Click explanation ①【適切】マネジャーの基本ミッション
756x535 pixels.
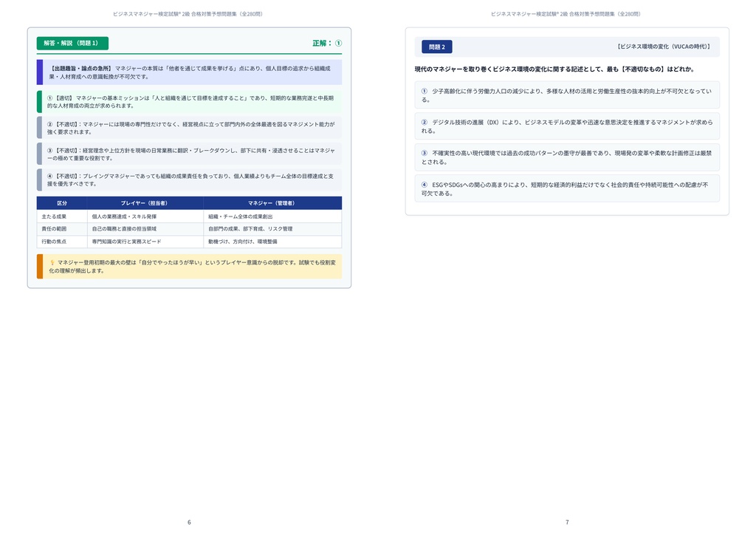(189, 102)
